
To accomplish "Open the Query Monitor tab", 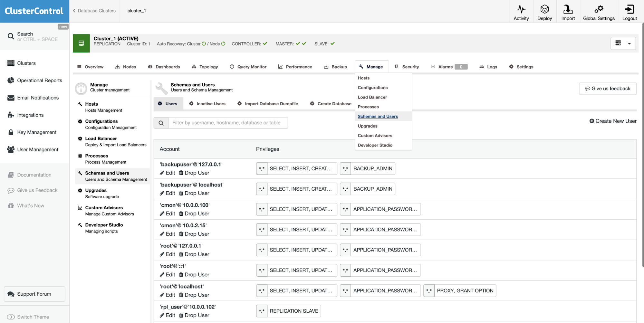I will tap(248, 67).
